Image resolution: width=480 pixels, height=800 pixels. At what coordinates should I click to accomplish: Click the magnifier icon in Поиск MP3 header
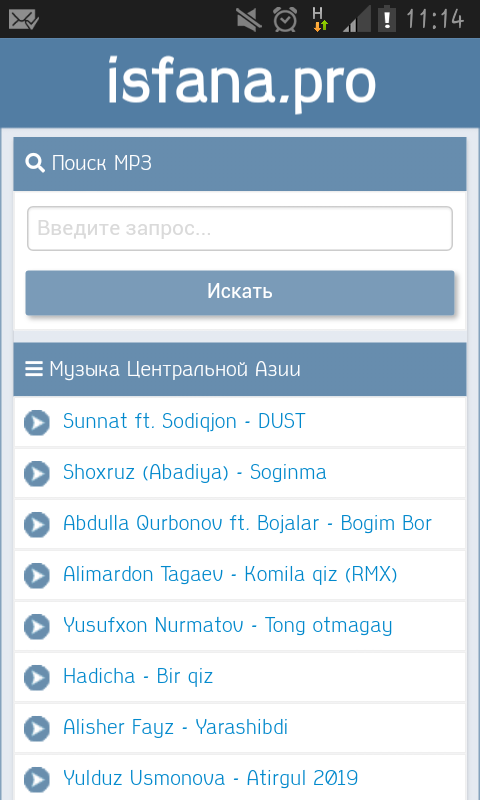35,164
